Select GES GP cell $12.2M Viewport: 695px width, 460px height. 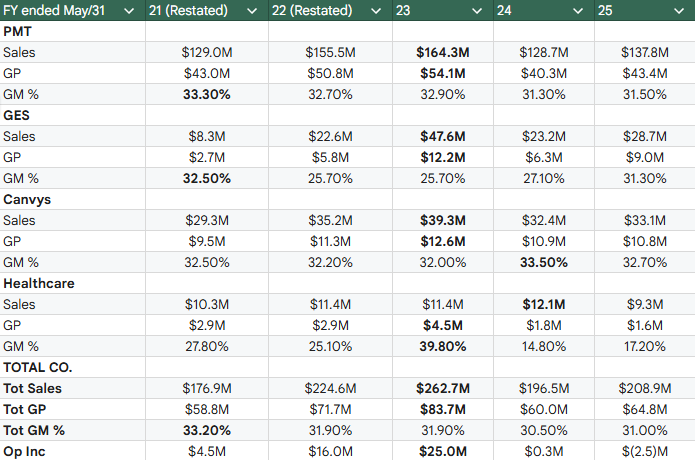point(443,157)
